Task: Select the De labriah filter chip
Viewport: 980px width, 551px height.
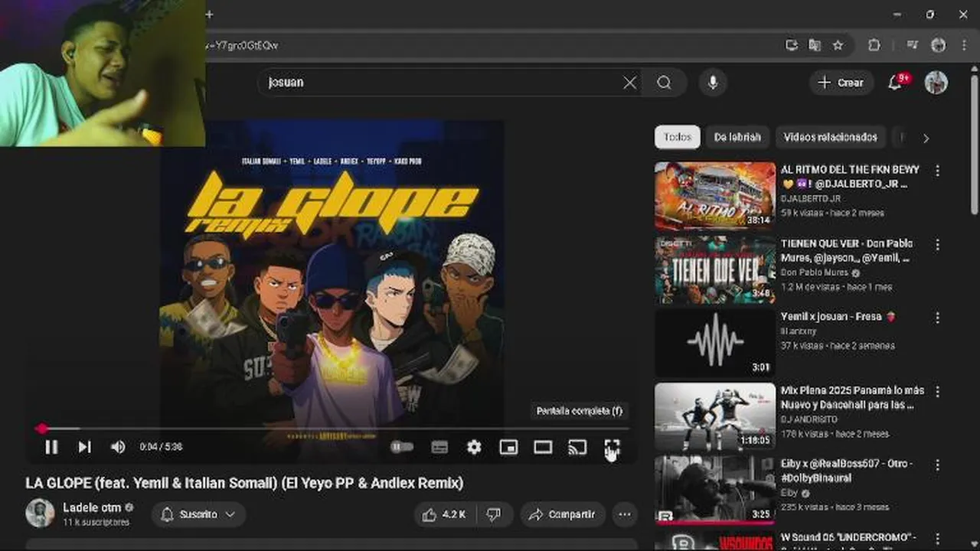Action: coord(737,138)
